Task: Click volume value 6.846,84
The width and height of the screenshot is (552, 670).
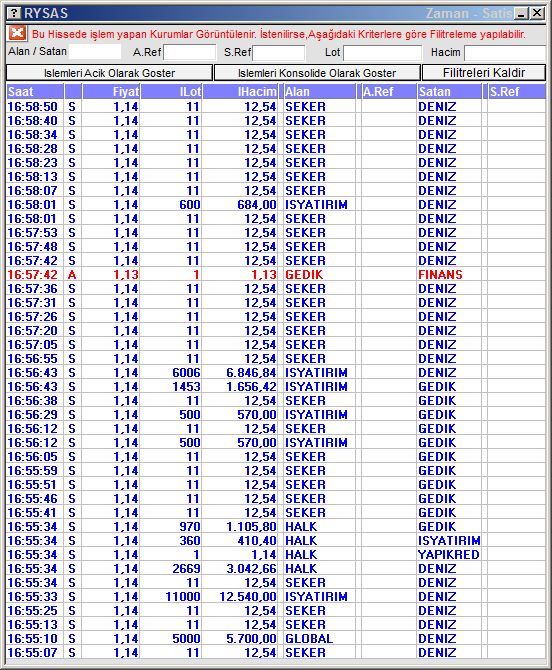Action: [x=251, y=372]
